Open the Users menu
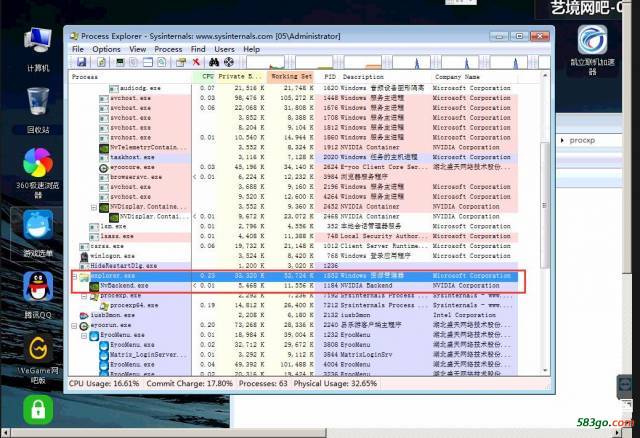640x438 pixels. click(x=224, y=49)
